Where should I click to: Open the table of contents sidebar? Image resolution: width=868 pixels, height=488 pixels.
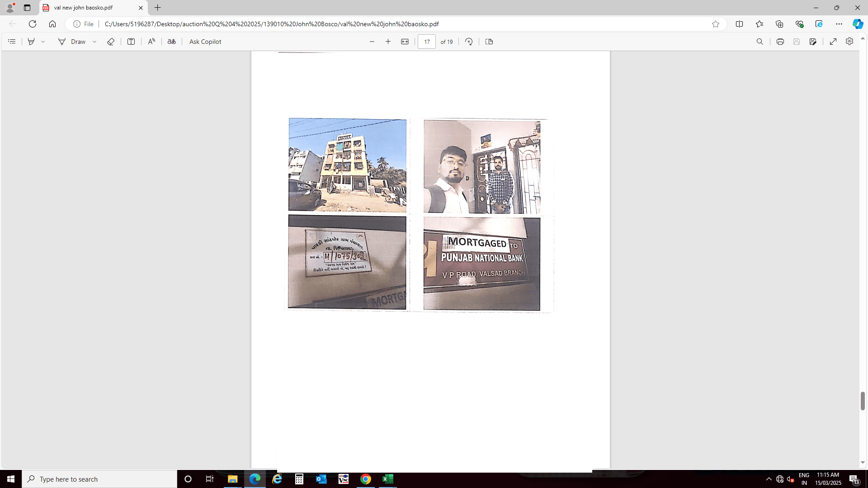12,42
